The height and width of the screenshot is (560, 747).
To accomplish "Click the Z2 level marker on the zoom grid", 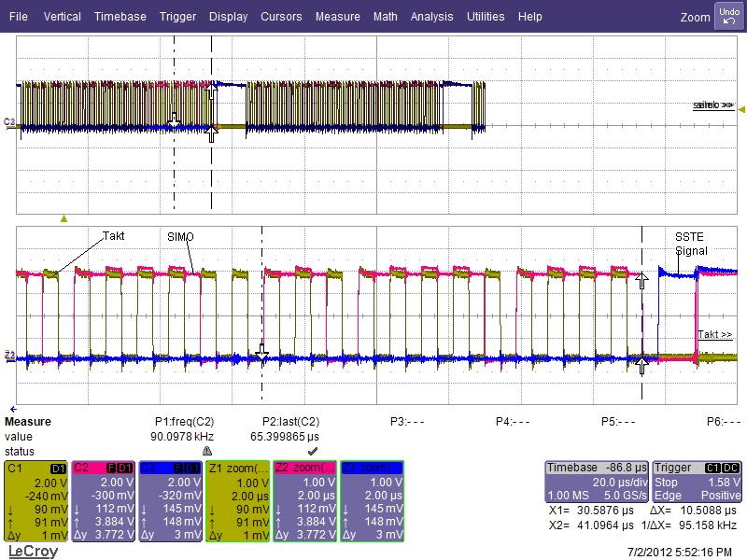I will click(9, 355).
